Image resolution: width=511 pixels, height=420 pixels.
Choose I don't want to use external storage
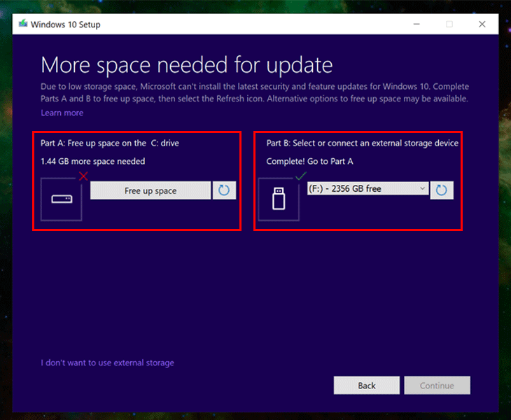[107, 363]
